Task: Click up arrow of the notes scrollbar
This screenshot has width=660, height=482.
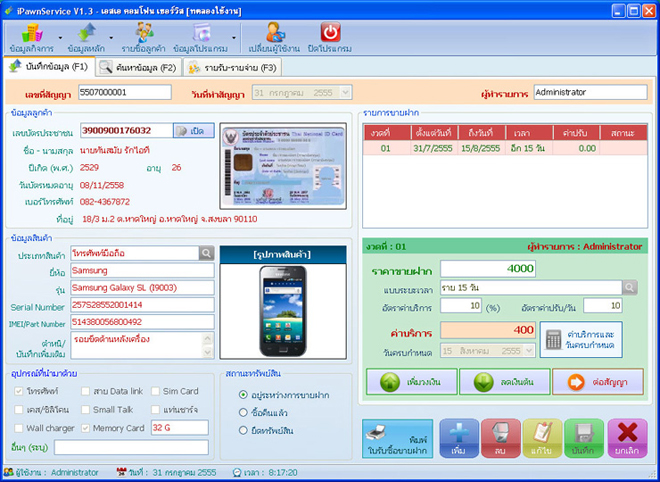Action: [208, 338]
